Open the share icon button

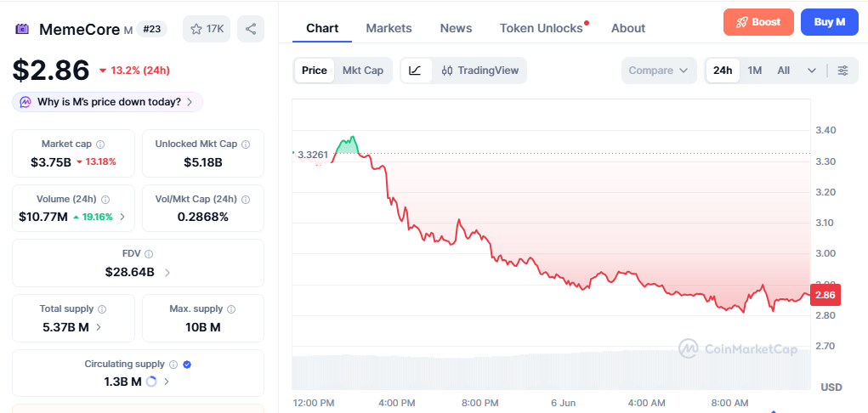tap(251, 30)
